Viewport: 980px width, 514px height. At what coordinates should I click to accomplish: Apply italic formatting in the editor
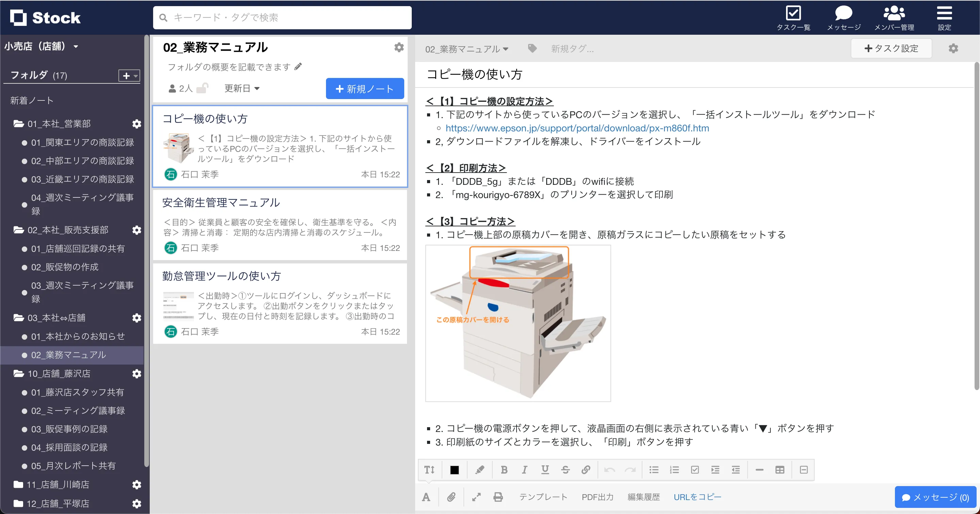[524, 469]
